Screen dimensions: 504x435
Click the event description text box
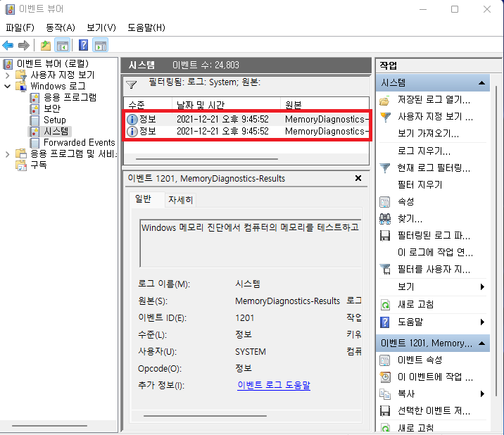click(251, 244)
